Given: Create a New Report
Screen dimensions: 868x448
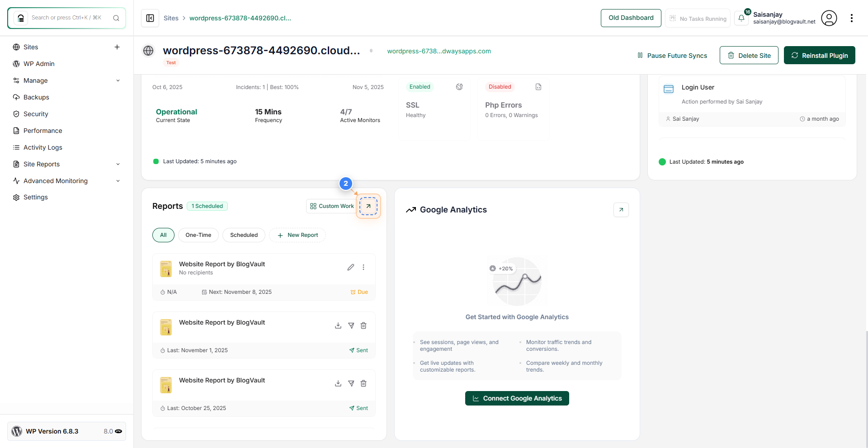Looking at the screenshot, I should [297, 235].
